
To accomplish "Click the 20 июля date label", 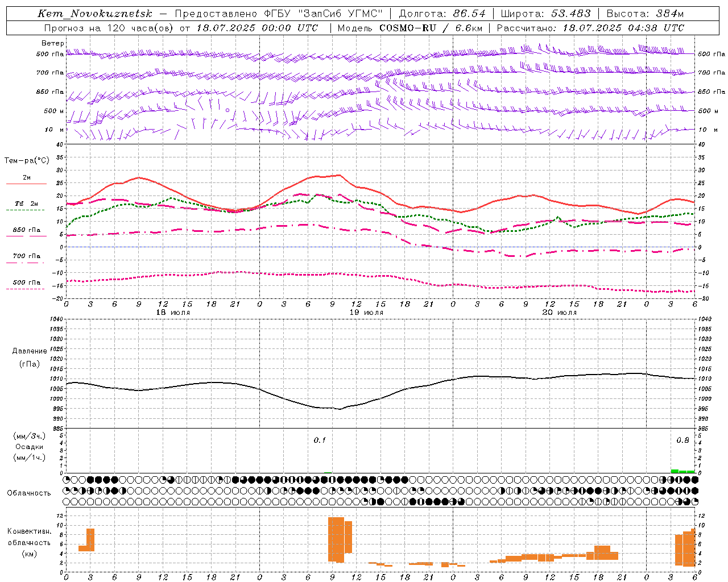I will tap(559, 313).
